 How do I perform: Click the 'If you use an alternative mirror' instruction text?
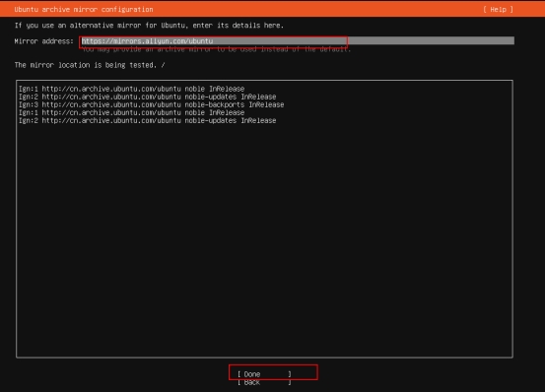pyautogui.click(x=149, y=26)
